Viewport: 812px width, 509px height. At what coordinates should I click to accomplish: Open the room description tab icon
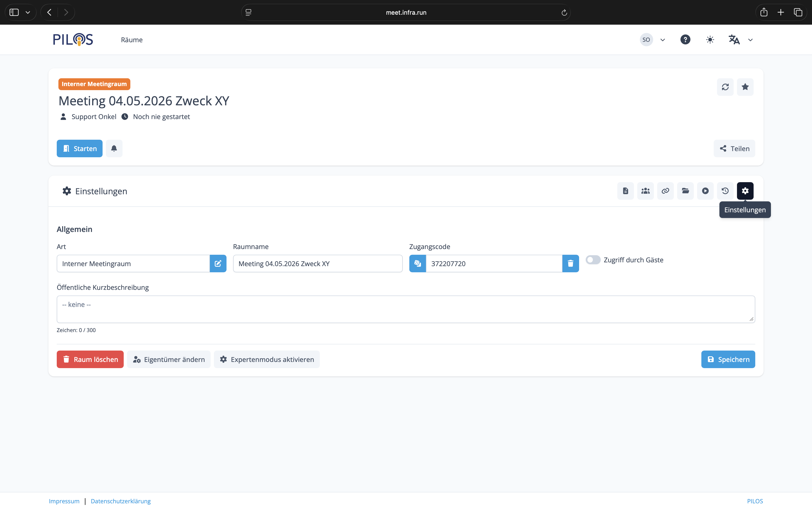[625, 191]
